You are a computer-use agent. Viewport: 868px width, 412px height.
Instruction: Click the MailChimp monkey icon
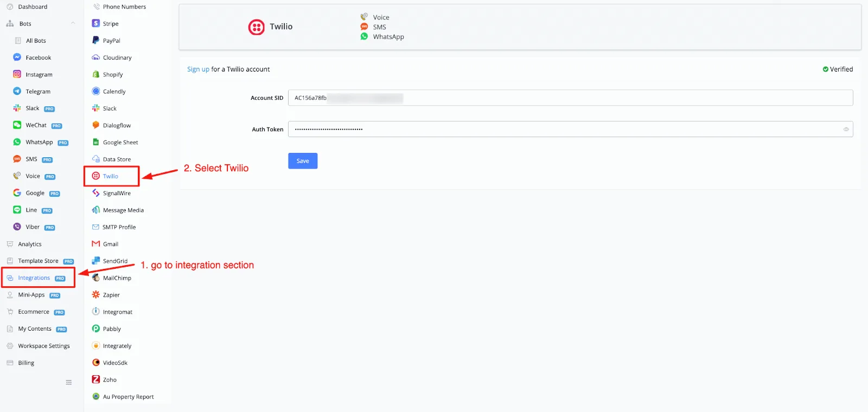pyautogui.click(x=96, y=278)
